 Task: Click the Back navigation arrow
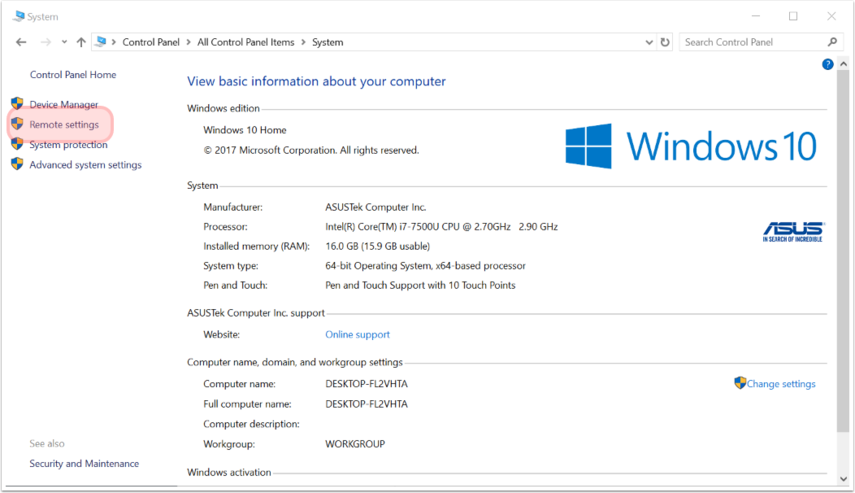(21, 42)
